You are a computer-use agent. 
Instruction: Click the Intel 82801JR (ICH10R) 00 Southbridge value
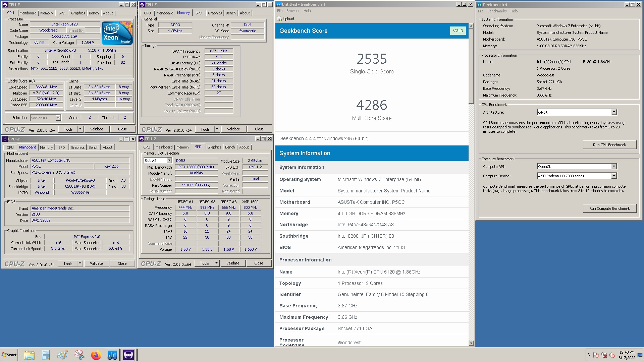point(366,236)
